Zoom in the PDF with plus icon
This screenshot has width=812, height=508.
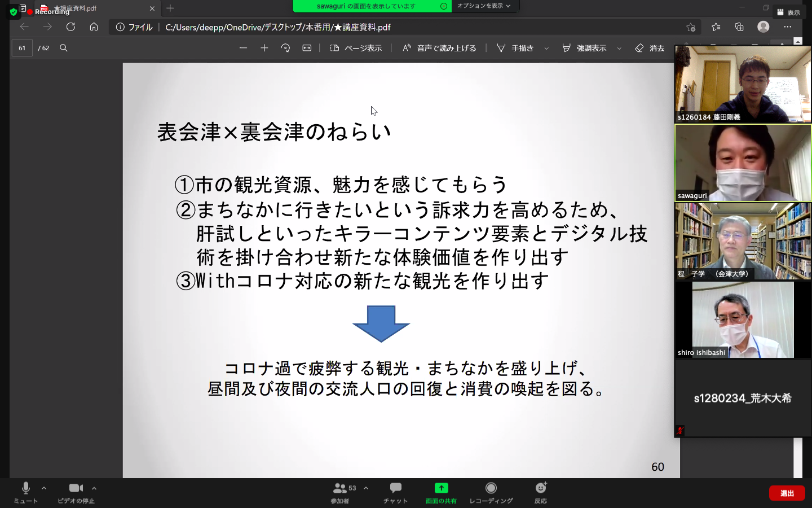click(x=264, y=48)
